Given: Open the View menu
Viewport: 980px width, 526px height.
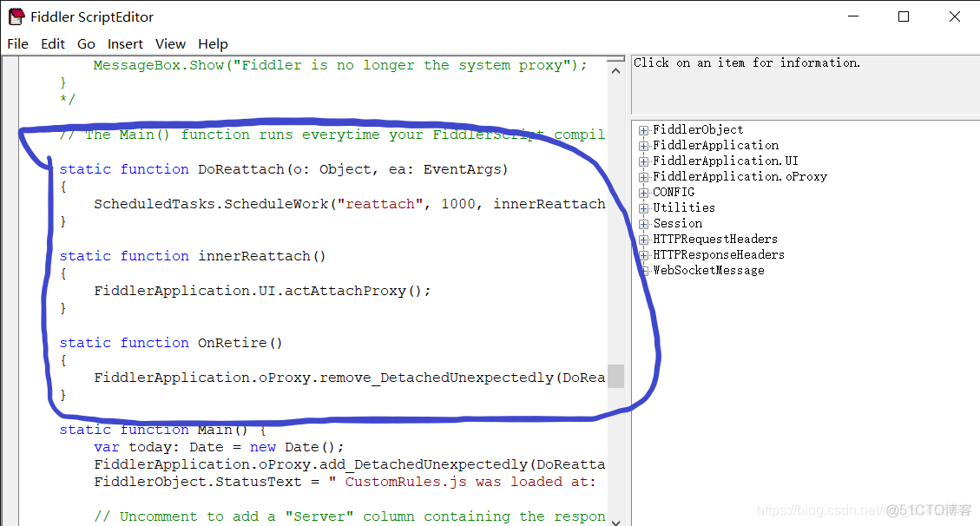Looking at the screenshot, I should click(170, 43).
